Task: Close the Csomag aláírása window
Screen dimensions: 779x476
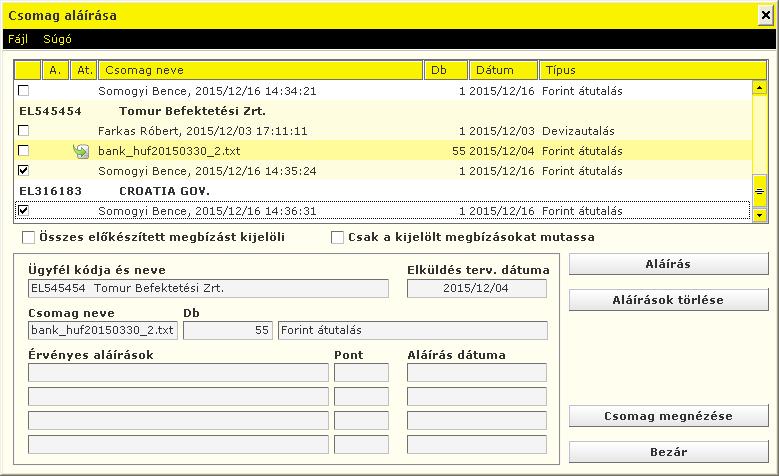Action: [766, 15]
